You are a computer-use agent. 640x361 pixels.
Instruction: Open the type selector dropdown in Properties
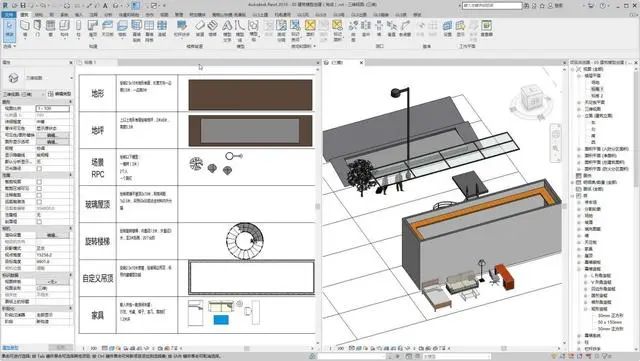click(x=71, y=78)
